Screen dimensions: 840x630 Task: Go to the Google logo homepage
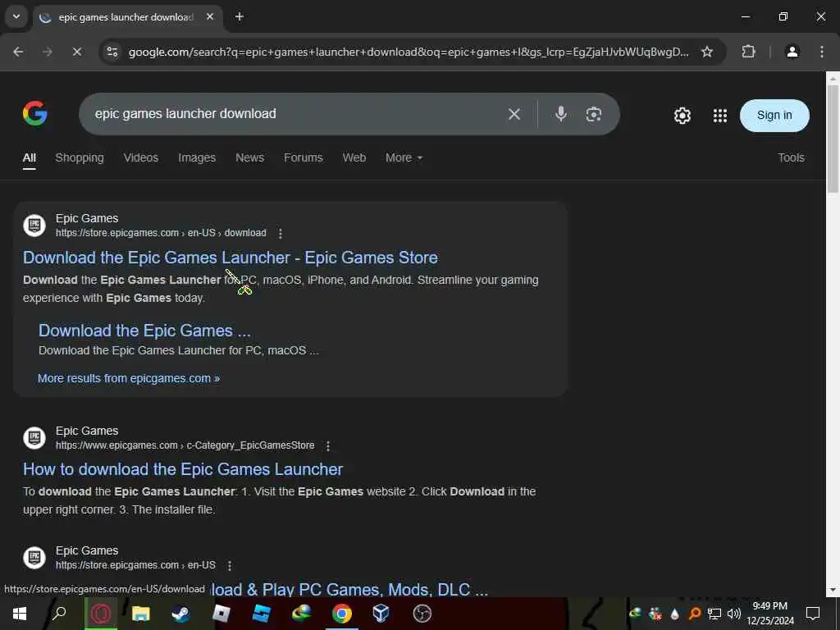(35, 113)
